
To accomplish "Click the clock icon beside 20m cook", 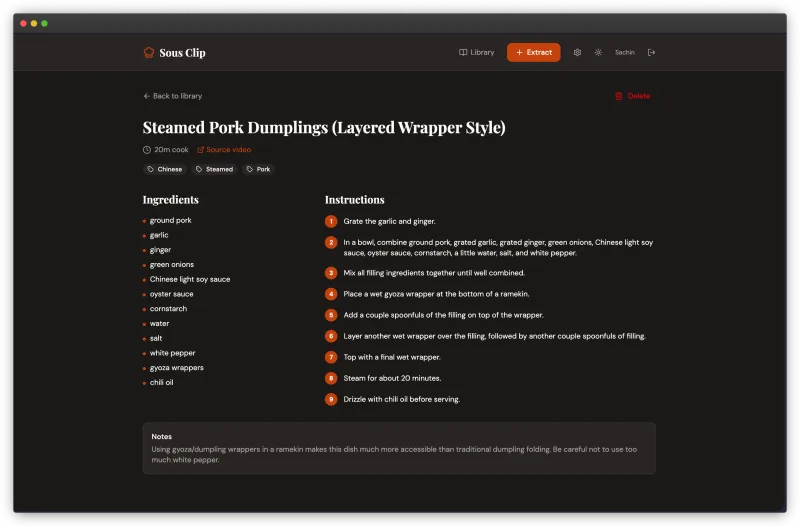I will (x=147, y=149).
